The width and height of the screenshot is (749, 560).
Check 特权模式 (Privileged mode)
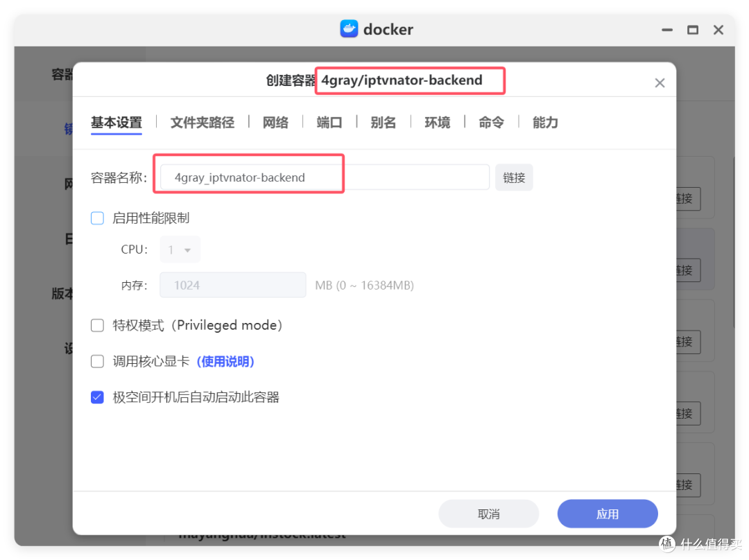(97, 325)
